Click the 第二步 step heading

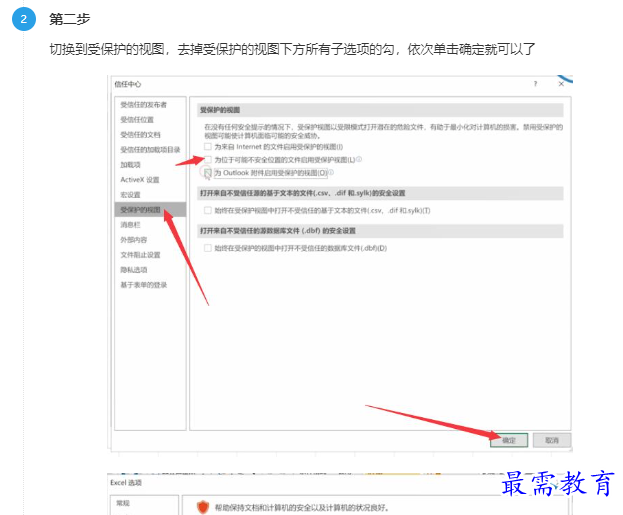tap(70, 19)
